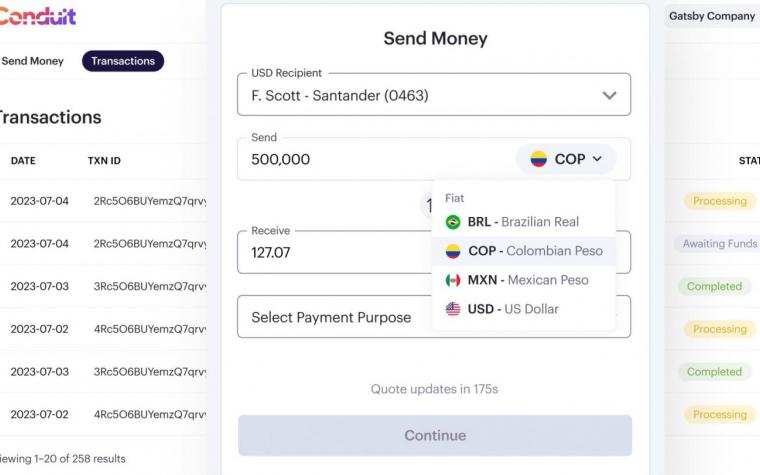Click the Mexico flag icon in currency list
The width and height of the screenshot is (760, 475).
click(x=453, y=280)
